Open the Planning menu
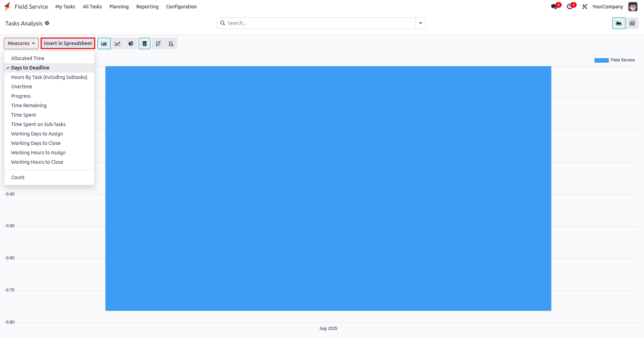644x338 pixels. pos(119,7)
